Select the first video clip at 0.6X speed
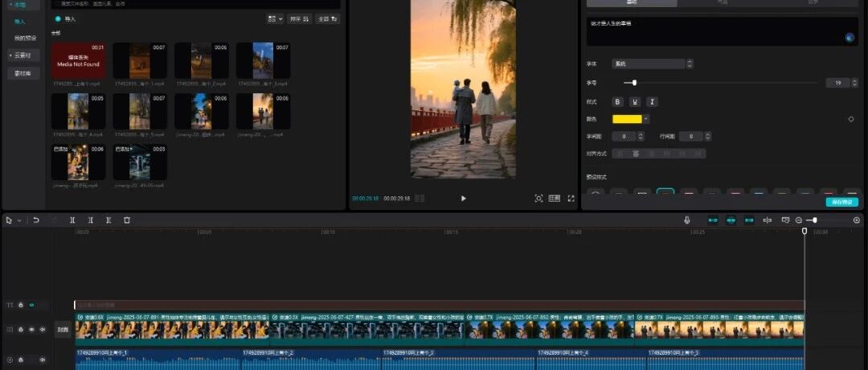Screen dimensions: 868x370 coord(172,329)
